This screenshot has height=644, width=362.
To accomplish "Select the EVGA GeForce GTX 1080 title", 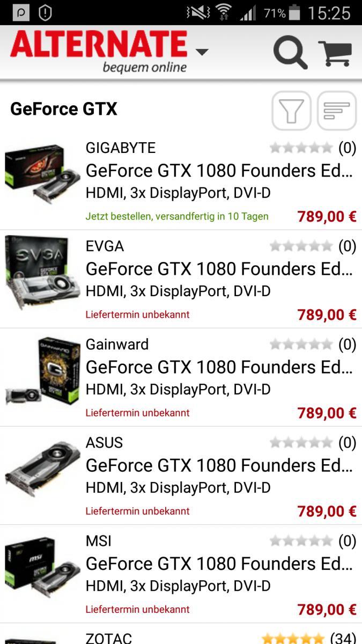I will pyautogui.click(x=219, y=269).
